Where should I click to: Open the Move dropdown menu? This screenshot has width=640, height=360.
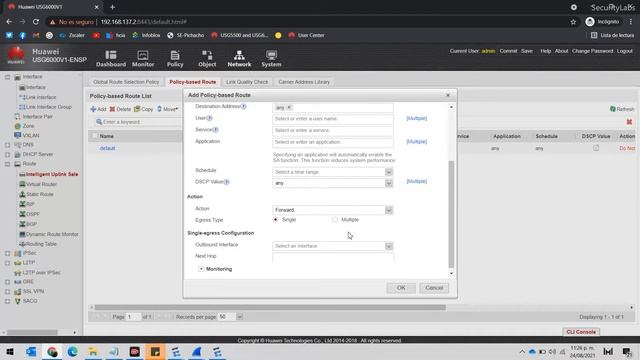pyautogui.click(x=167, y=109)
